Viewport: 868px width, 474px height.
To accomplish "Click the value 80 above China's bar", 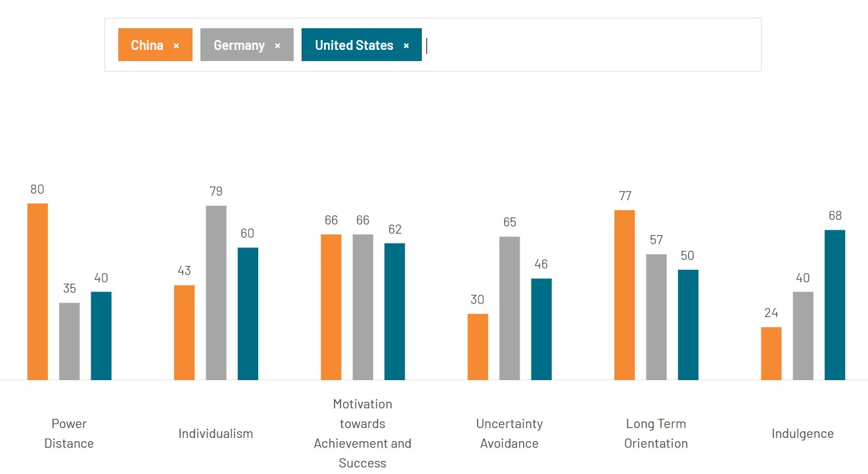I will tap(37, 189).
